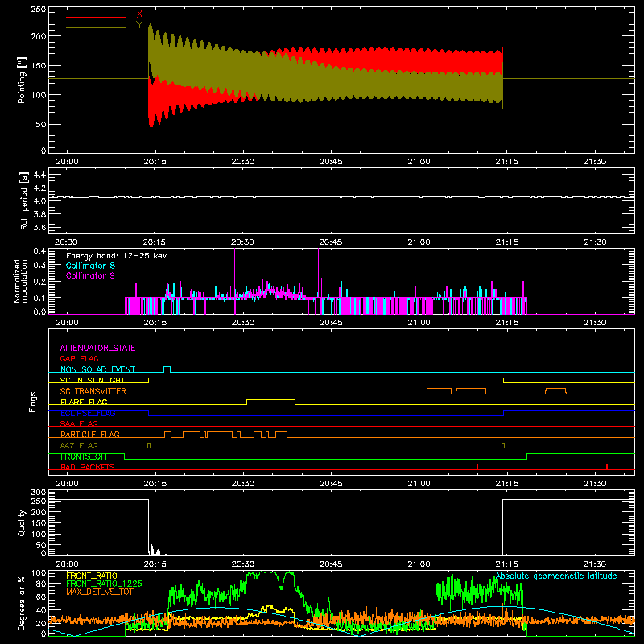This screenshot has width=644, height=644.
Task: Click the BAD_PACKETS tick near 21:32
Action: [x=607, y=467]
